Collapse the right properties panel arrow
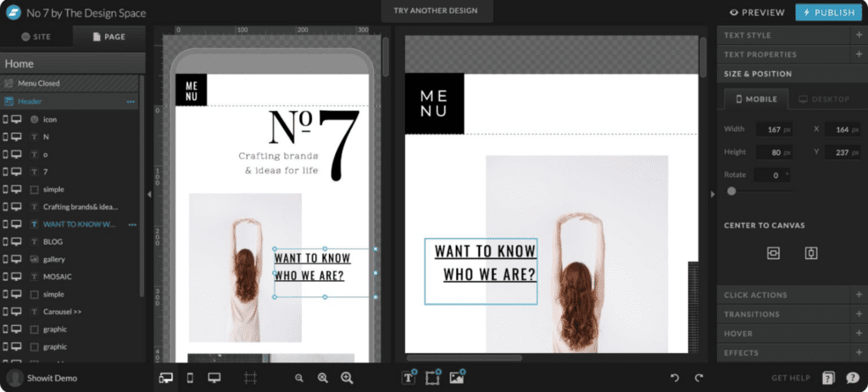The width and height of the screenshot is (868, 392). tap(712, 194)
